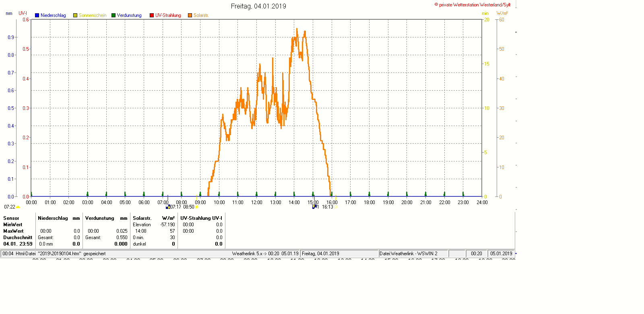Click the mm axis unit at top left
Viewport: 644px width, 314px height.
click(x=9, y=13)
